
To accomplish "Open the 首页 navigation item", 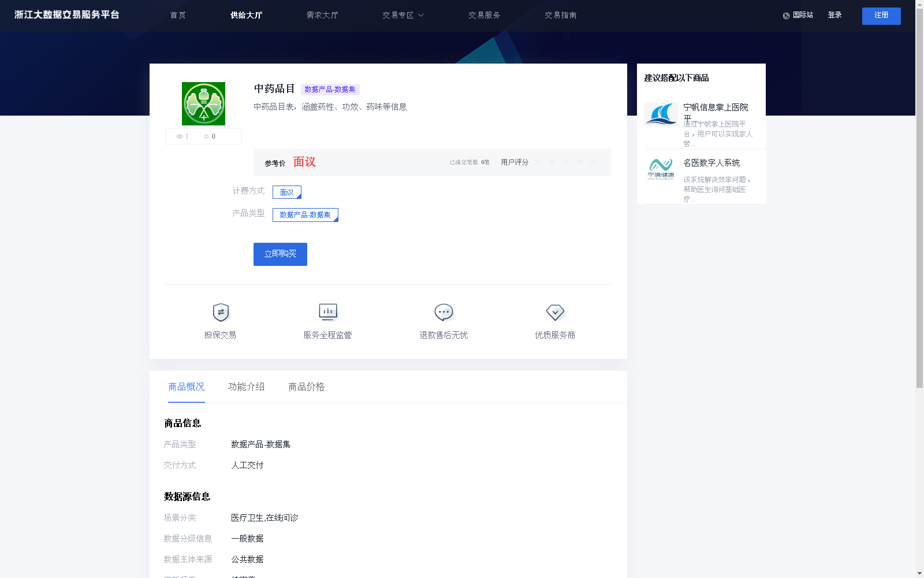I will [178, 16].
